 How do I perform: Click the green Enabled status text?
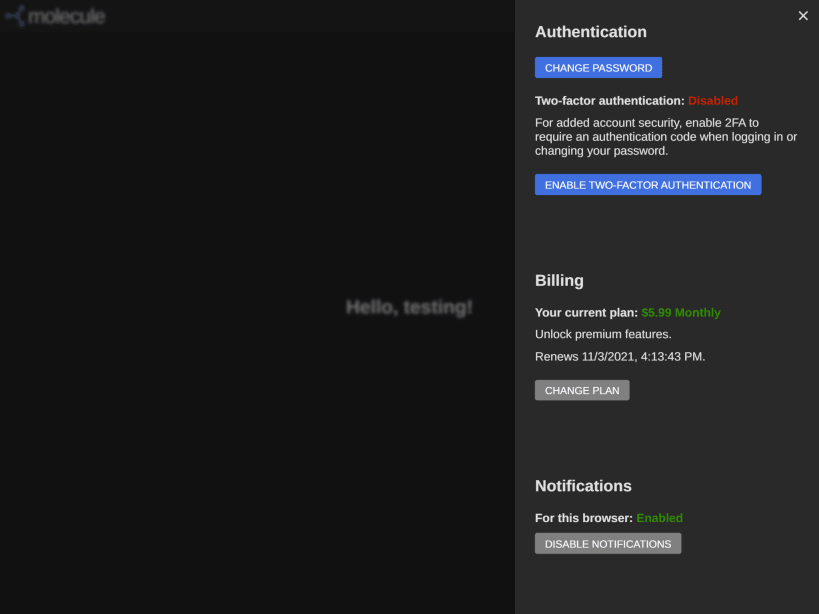click(x=660, y=518)
